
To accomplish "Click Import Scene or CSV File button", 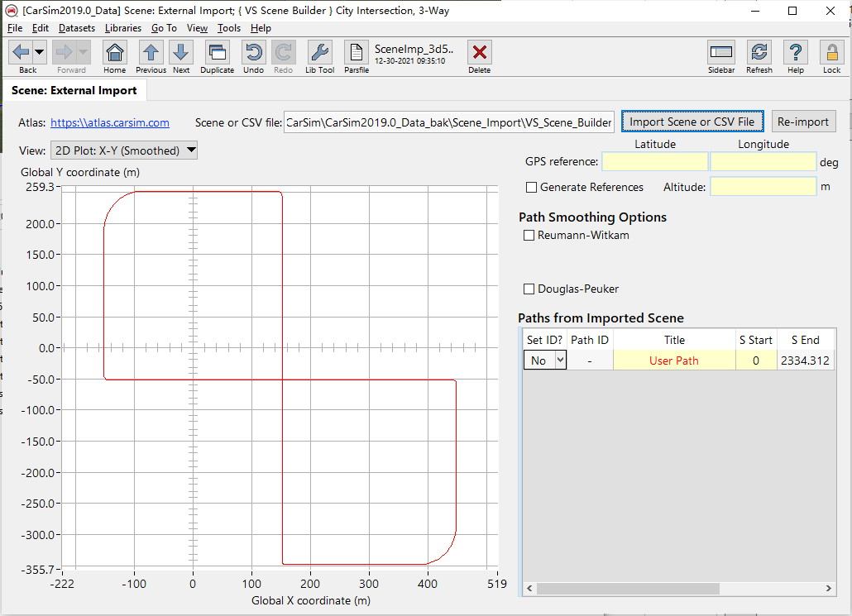I will point(692,122).
